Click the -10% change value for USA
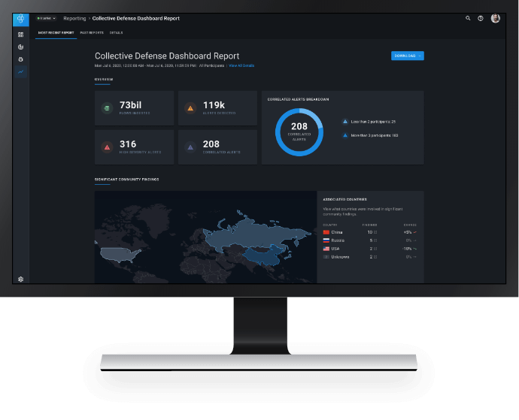This screenshot has height=420, width=519. [407, 249]
